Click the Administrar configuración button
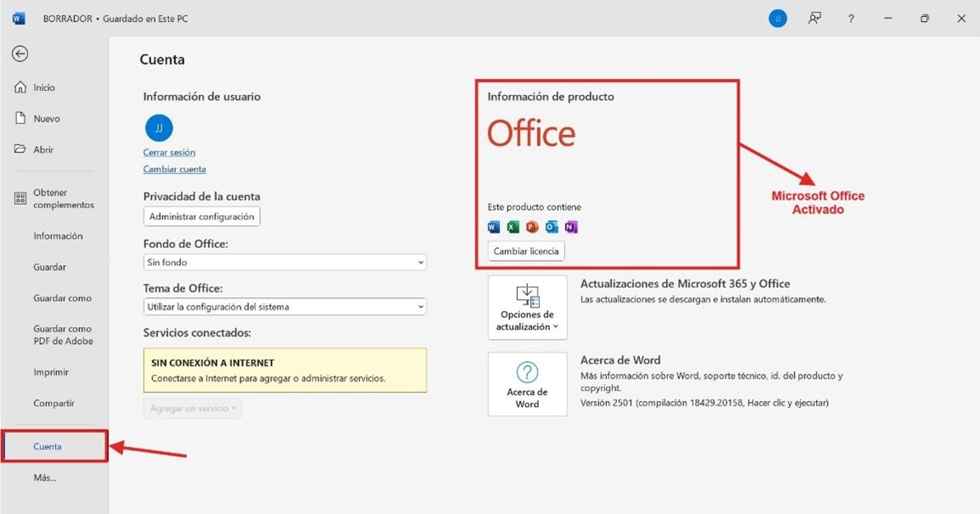 click(202, 217)
